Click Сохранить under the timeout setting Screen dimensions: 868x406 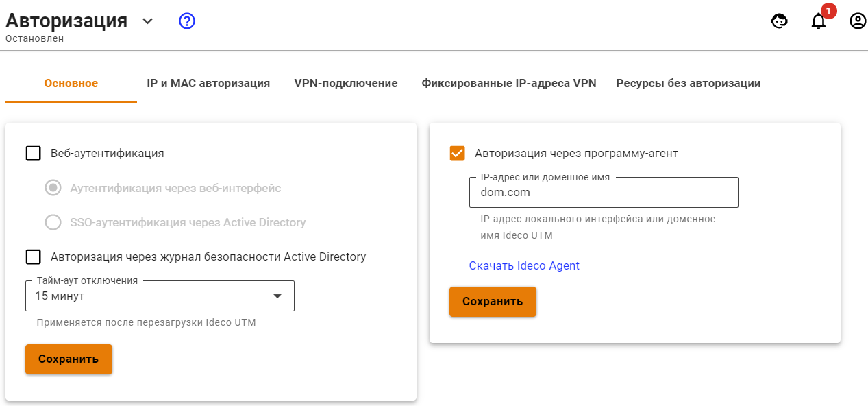69,359
